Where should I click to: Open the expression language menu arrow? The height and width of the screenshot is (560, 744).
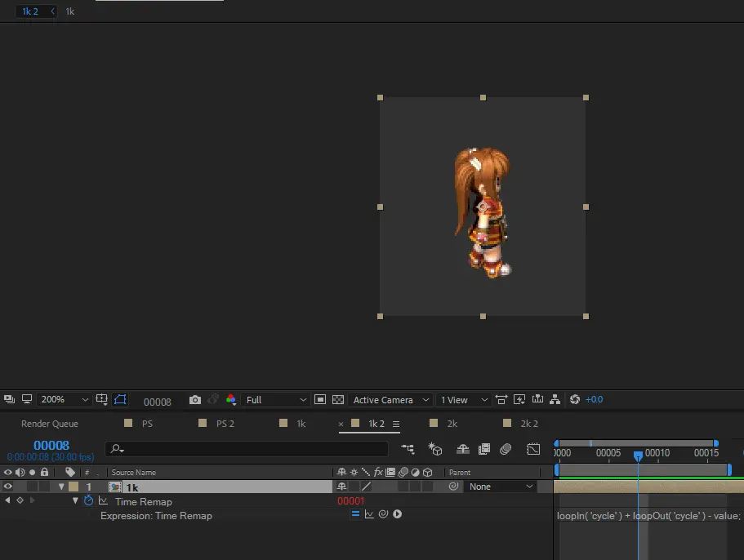click(x=398, y=514)
